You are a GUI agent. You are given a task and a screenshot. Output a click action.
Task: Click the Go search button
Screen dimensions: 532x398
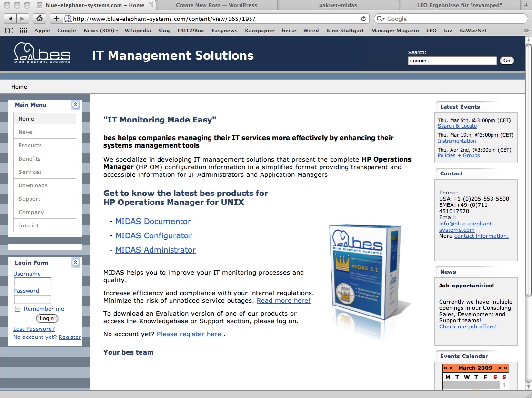pos(507,61)
